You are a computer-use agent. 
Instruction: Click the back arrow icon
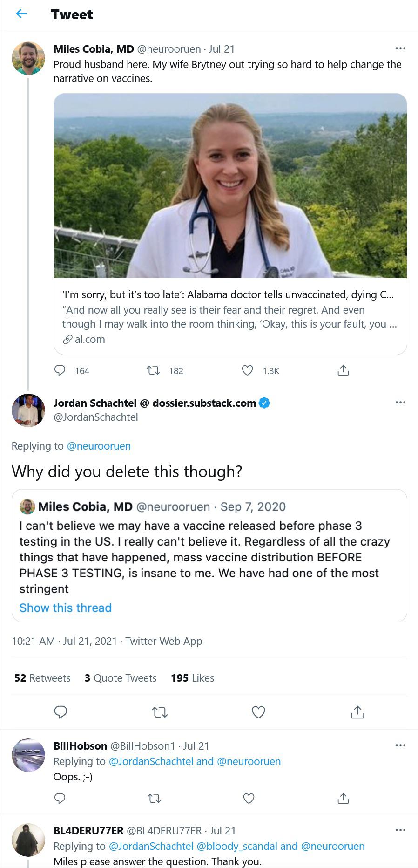pyautogui.click(x=21, y=14)
